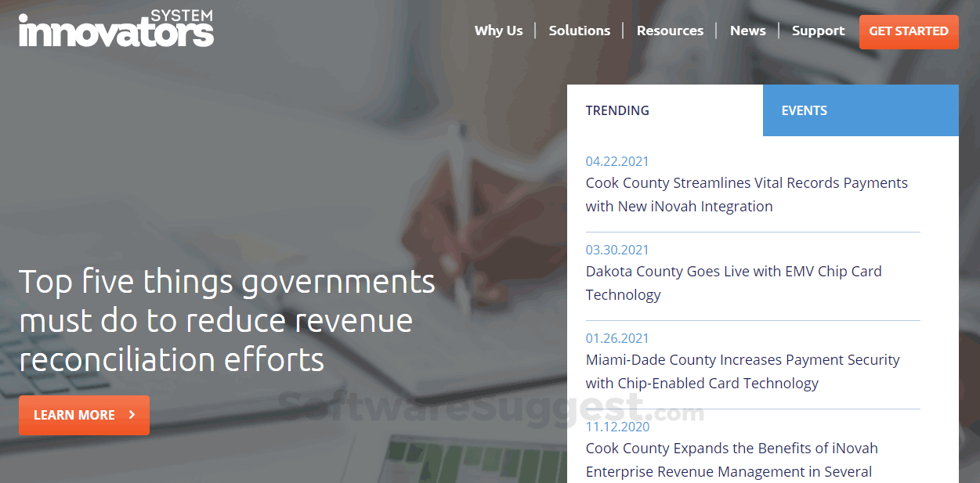Open the Why Us menu
980x483 pixels.
click(x=498, y=31)
